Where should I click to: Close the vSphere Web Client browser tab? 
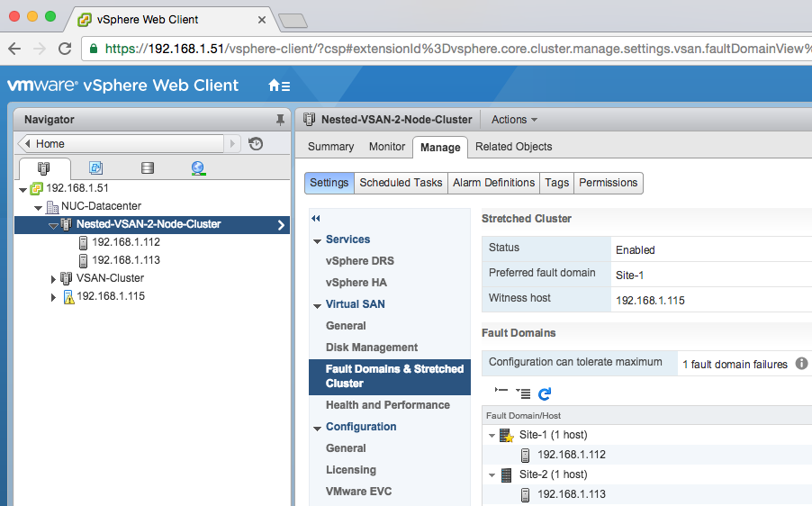(262, 20)
